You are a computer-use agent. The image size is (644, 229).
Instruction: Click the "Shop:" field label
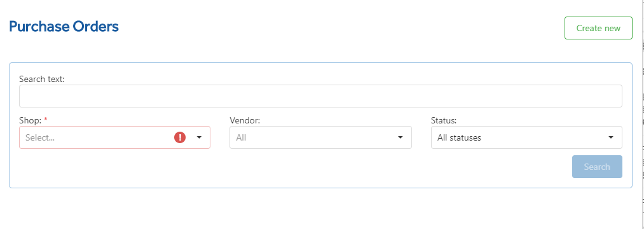click(31, 120)
